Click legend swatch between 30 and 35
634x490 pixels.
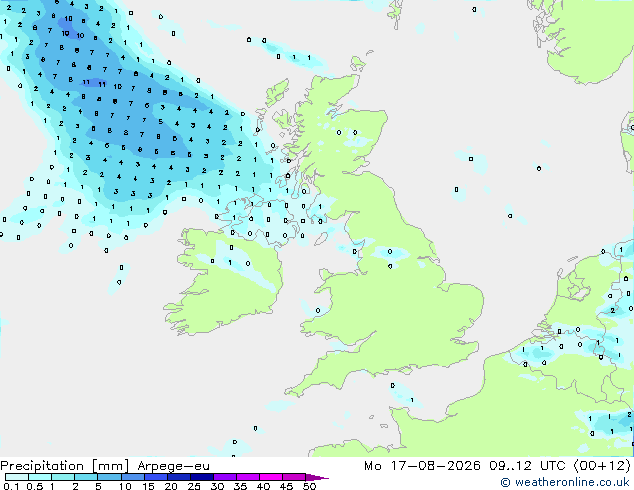224,477
